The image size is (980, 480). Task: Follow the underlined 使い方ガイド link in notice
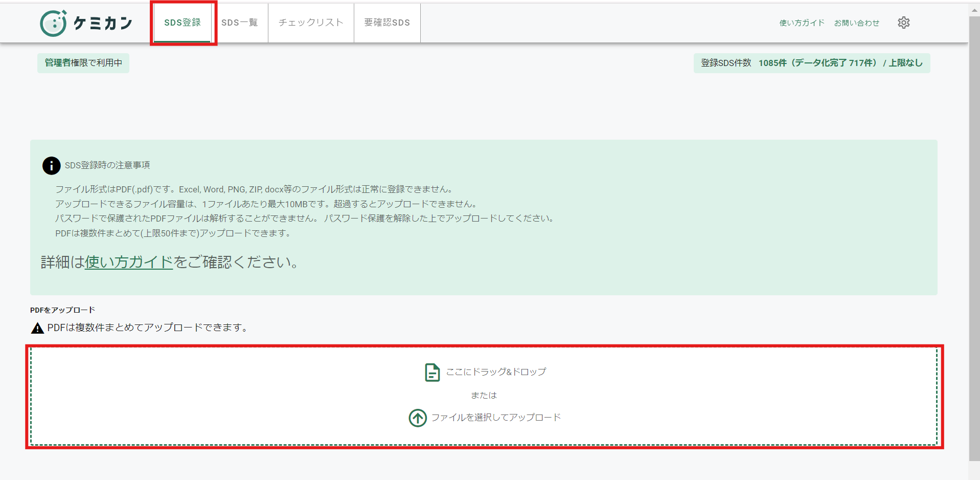(129, 262)
